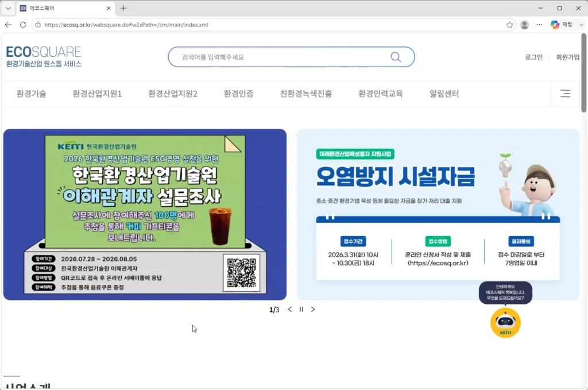Screen dimensions: 588x390
Task: Open 환경인증 menu
Action: [x=238, y=94]
